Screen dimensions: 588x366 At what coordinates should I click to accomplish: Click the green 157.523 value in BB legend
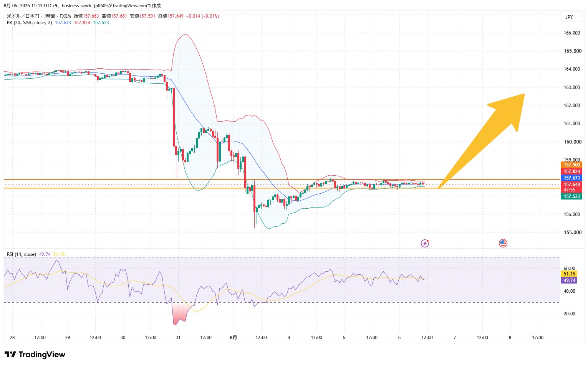101,23
